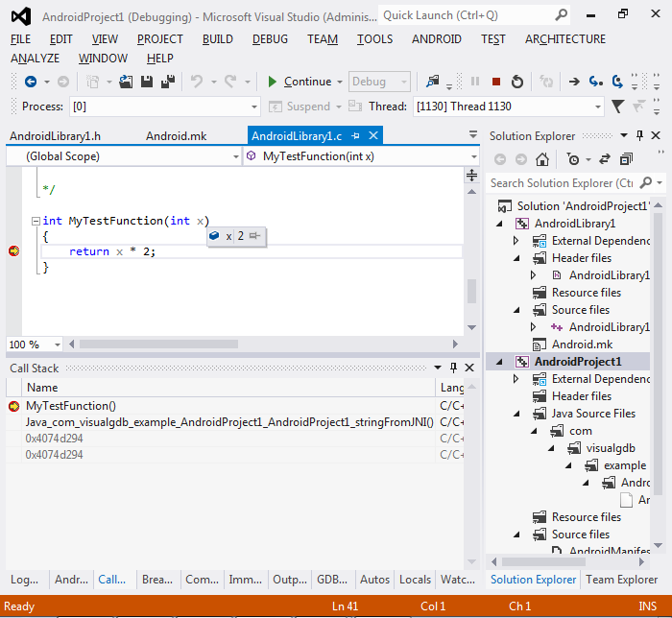The image size is (672, 618).
Task: Click the Restart debugging icon
Action: (517, 82)
